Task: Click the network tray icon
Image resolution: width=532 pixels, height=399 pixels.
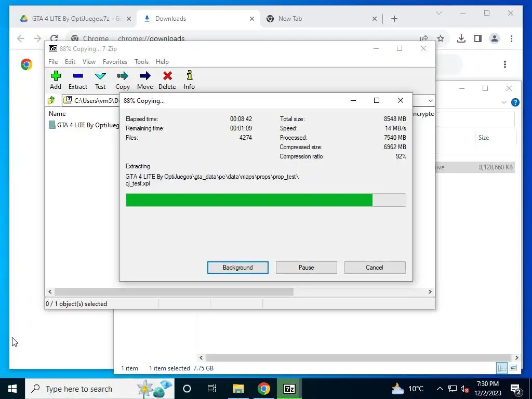Action: click(x=453, y=389)
